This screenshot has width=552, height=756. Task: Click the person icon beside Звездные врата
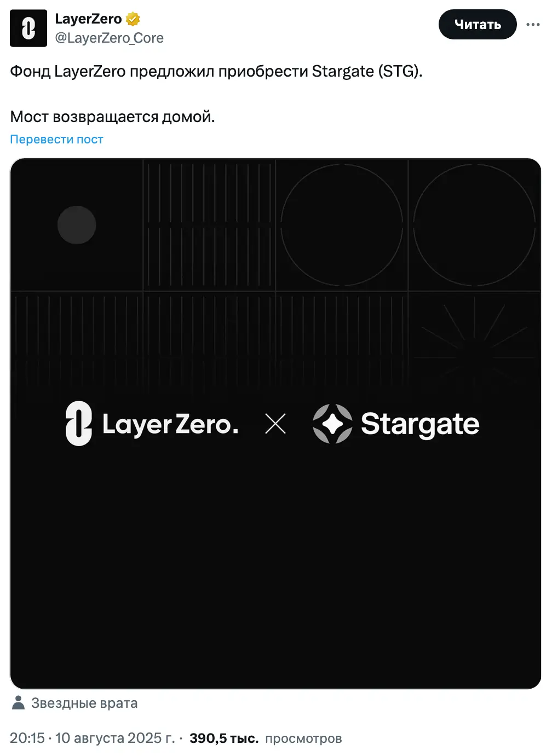point(19,703)
